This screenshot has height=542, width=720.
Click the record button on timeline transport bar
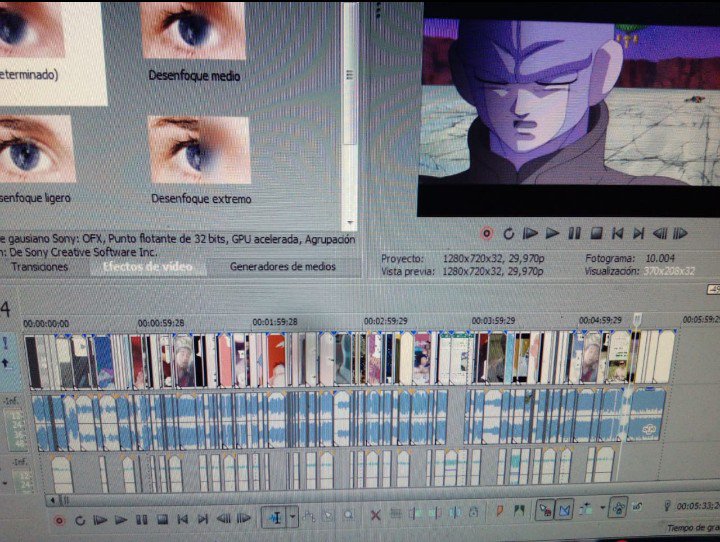tap(59, 520)
